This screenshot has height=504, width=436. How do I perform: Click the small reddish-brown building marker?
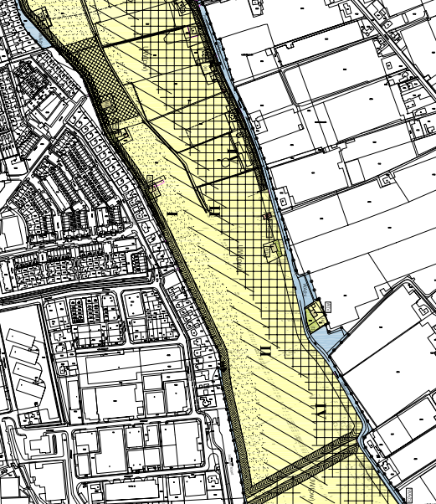[267, 216]
